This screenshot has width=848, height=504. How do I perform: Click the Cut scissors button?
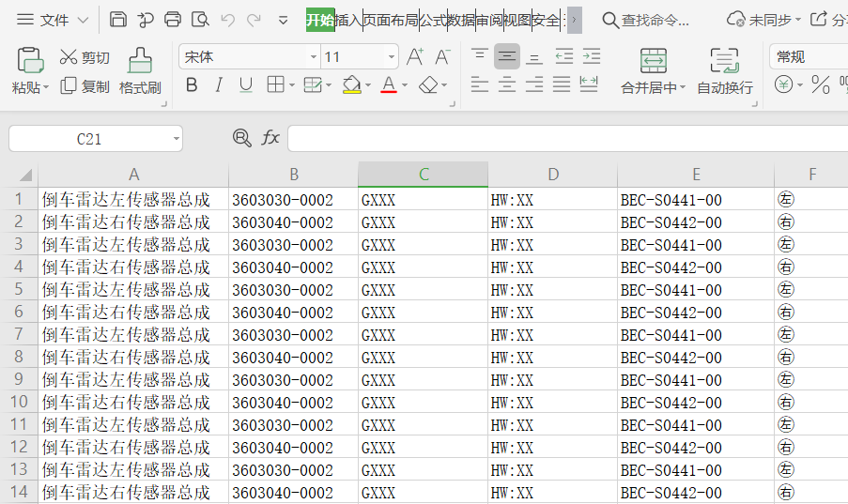(84, 57)
